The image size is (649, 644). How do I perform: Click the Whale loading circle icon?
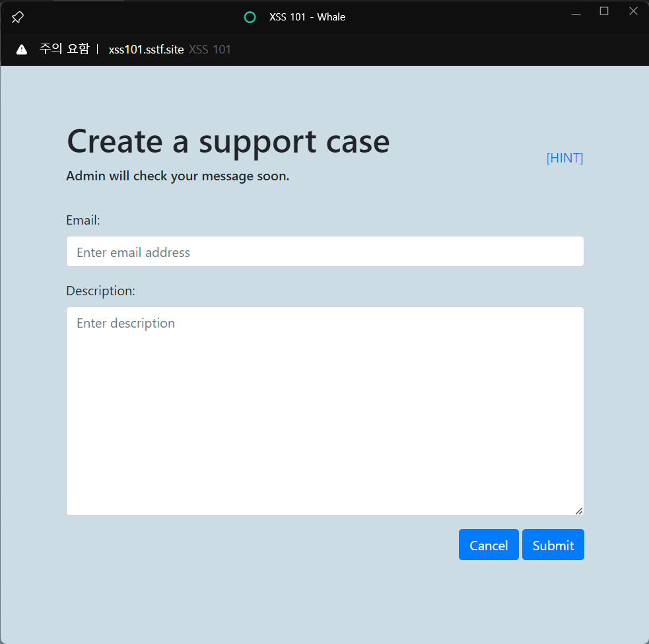click(x=250, y=17)
